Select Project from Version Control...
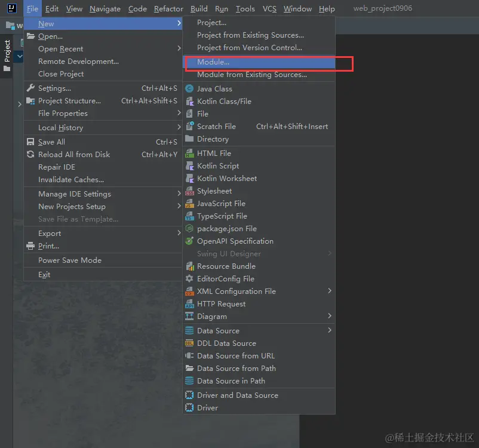The image size is (479, 448). click(259, 48)
